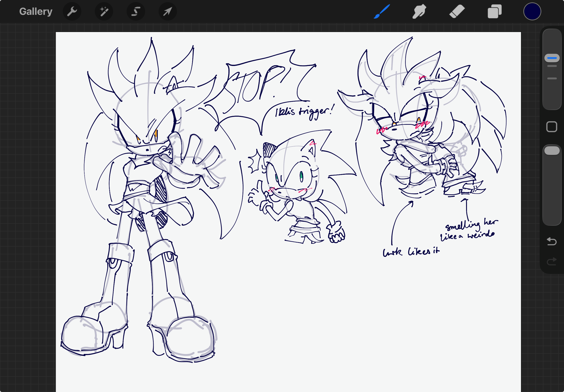Click the brush size slider handle
This screenshot has width=564, height=392.
pyautogui.click(x=552, y=58)
